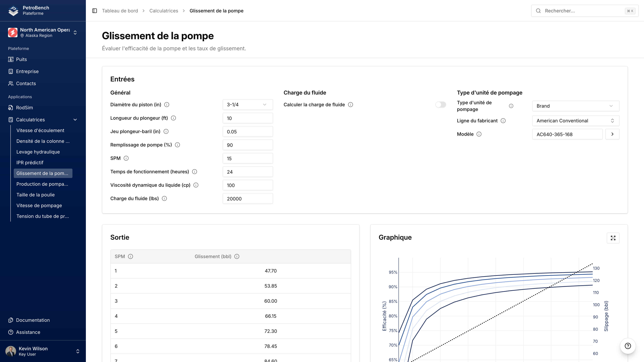
Task: Enable the Calculer la charge de fluide toggle
Action: point(441,104)
